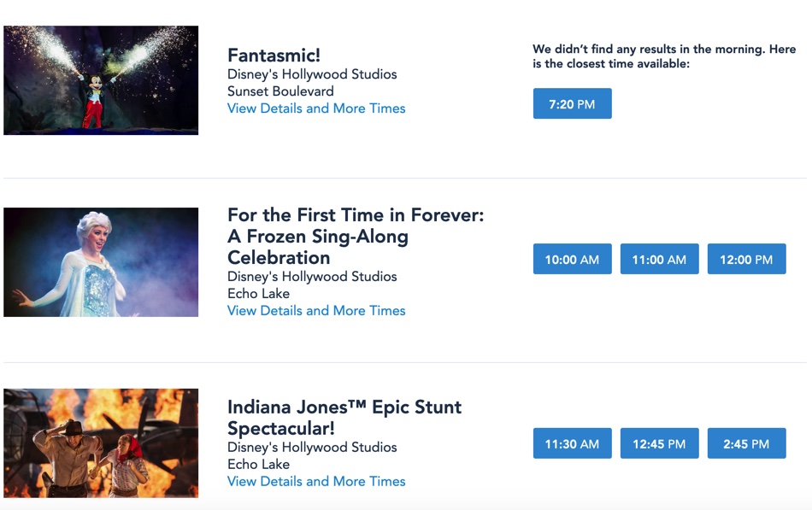Open the For the First Time in Forever title
Screen dimensions: 812x510
(355, 237)
